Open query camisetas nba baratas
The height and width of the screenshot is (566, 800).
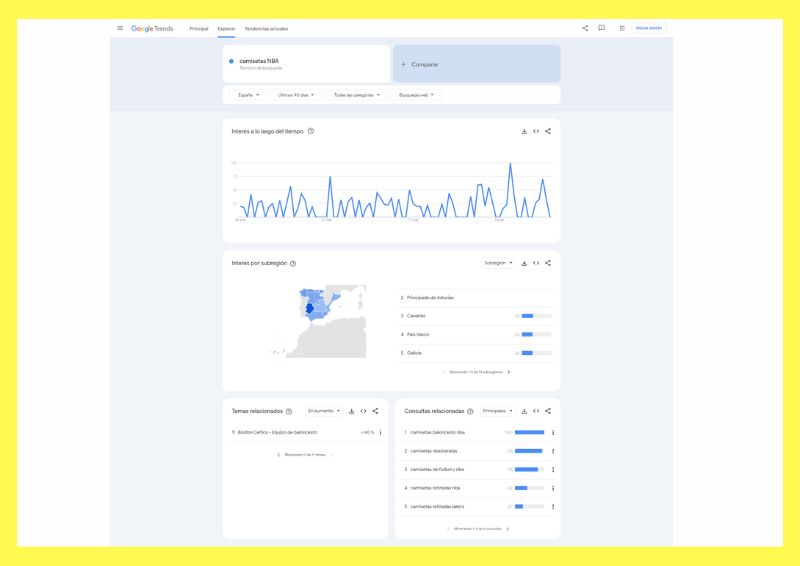coord(434,451)
